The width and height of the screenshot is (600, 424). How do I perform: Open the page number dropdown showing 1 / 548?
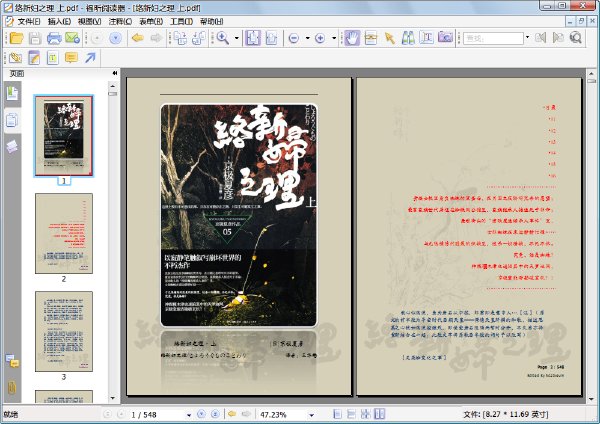[x=189, y=415]
